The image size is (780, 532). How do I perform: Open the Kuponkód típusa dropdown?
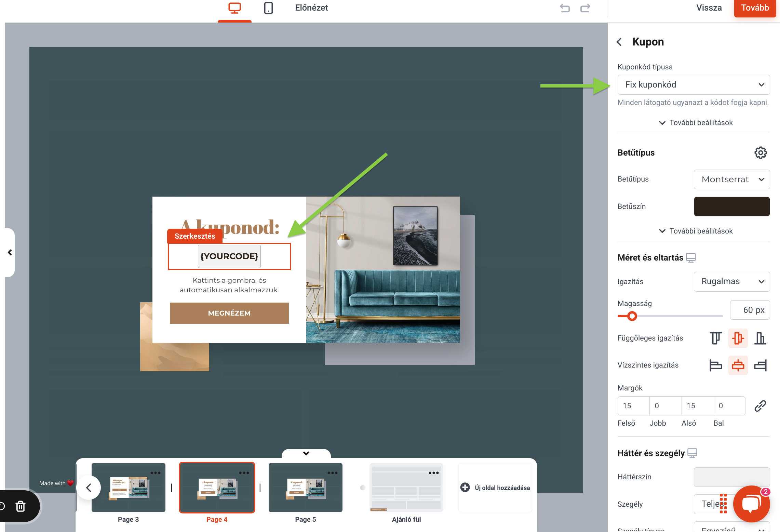coord(694,85)
